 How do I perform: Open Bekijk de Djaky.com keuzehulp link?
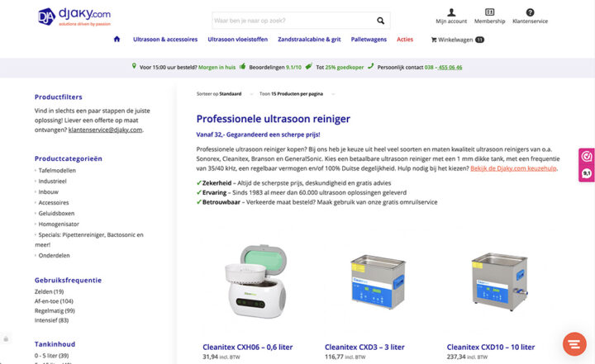(x=513, y=168)
